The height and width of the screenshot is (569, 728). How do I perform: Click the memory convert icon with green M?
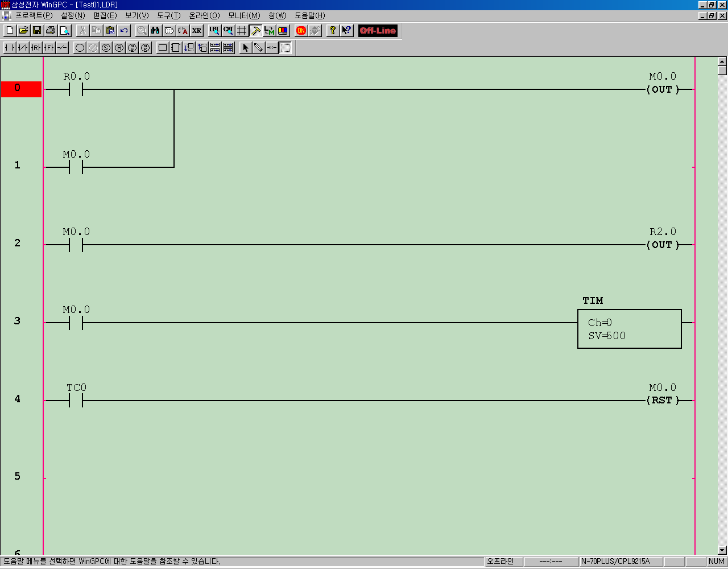(x=269, y=31)
